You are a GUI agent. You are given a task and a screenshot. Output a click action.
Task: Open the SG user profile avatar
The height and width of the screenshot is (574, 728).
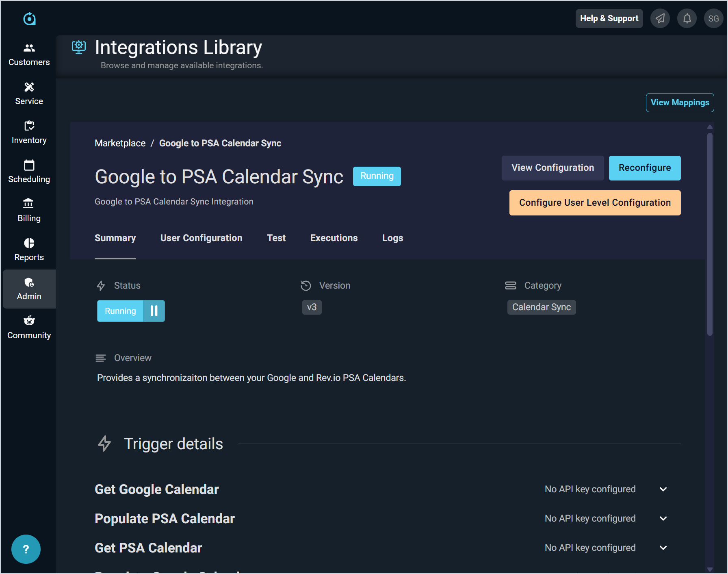pos(713,18)
